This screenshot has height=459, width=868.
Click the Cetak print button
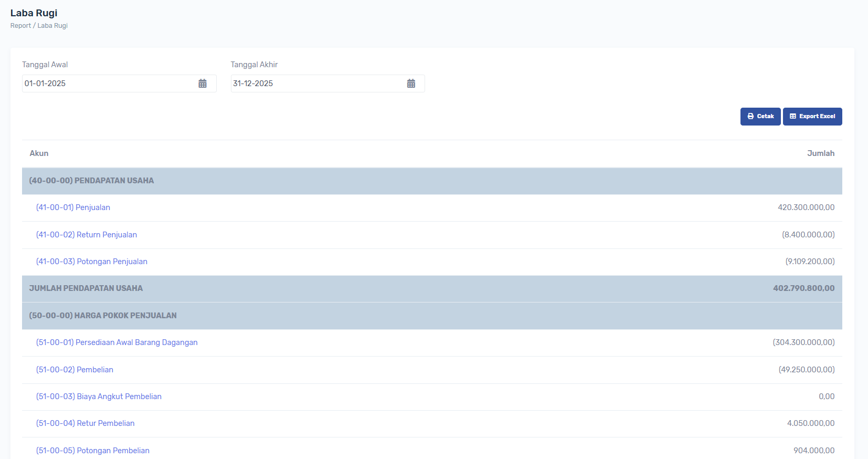point(760,117)
